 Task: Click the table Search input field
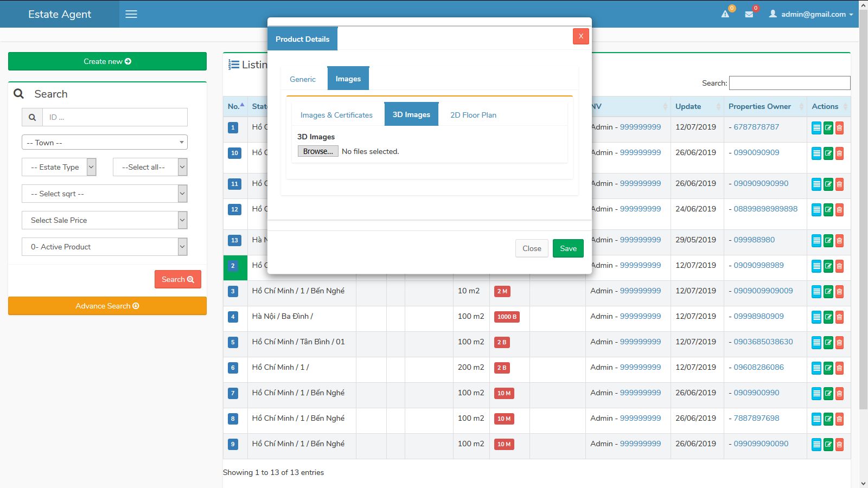pyautogui.click(x=789, y=83)
